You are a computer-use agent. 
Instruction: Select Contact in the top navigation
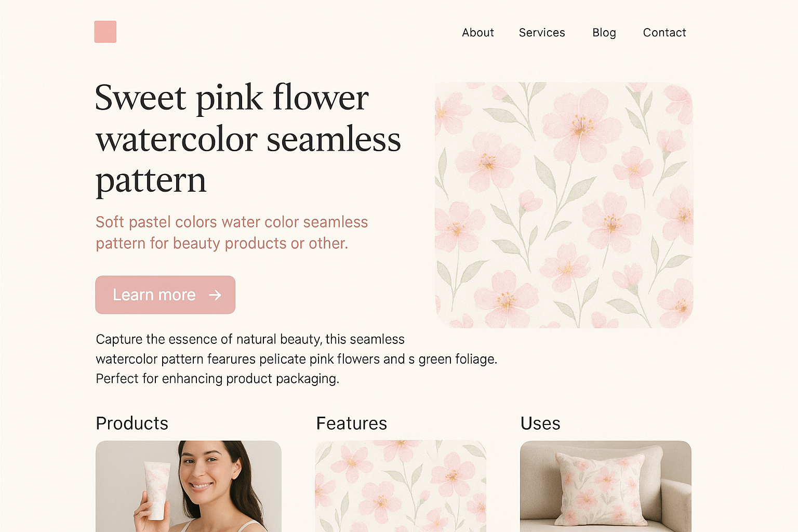click(664, 33)
